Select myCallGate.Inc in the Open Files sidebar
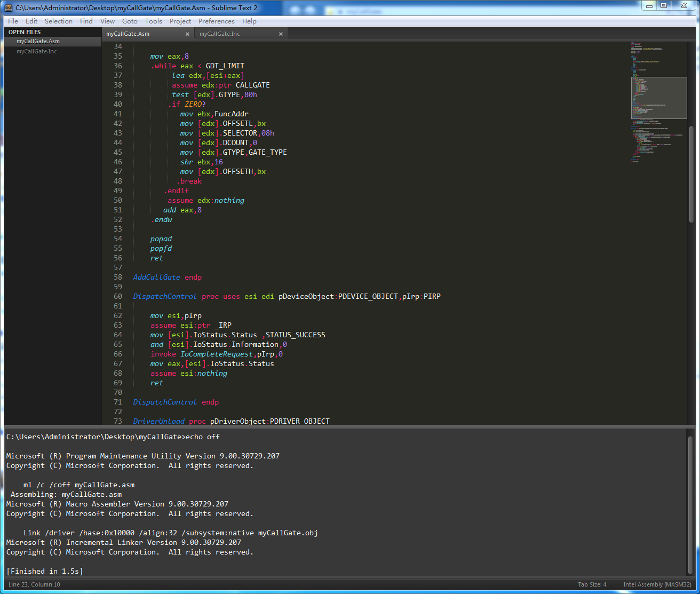The height and width of the screenshot is (594, 700). point(52,51)
